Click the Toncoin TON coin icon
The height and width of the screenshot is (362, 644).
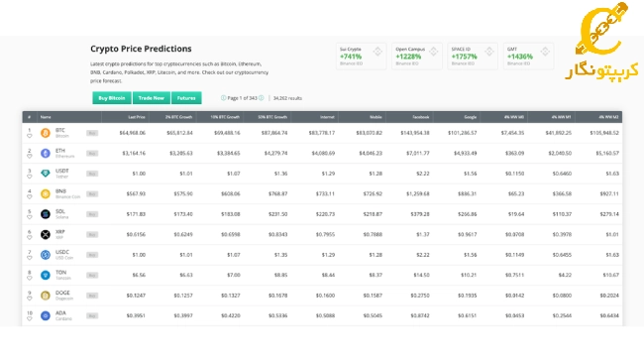pos(46,275)
